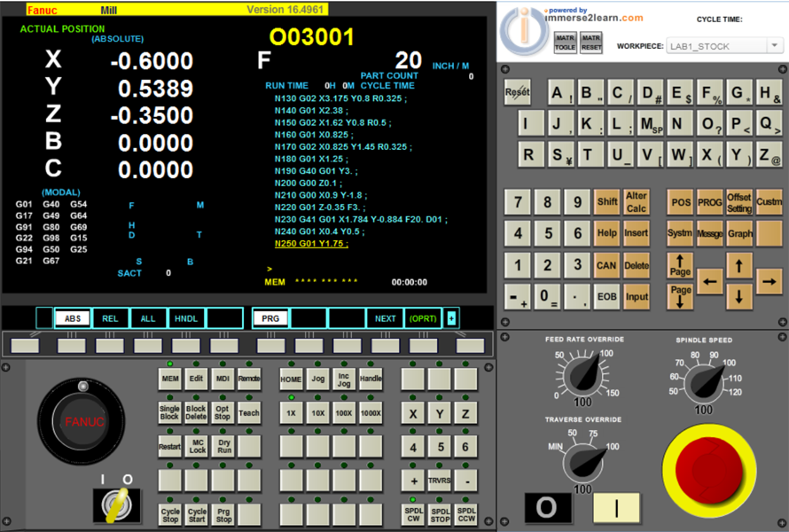Select 1000X increment button

pos(371,412)
